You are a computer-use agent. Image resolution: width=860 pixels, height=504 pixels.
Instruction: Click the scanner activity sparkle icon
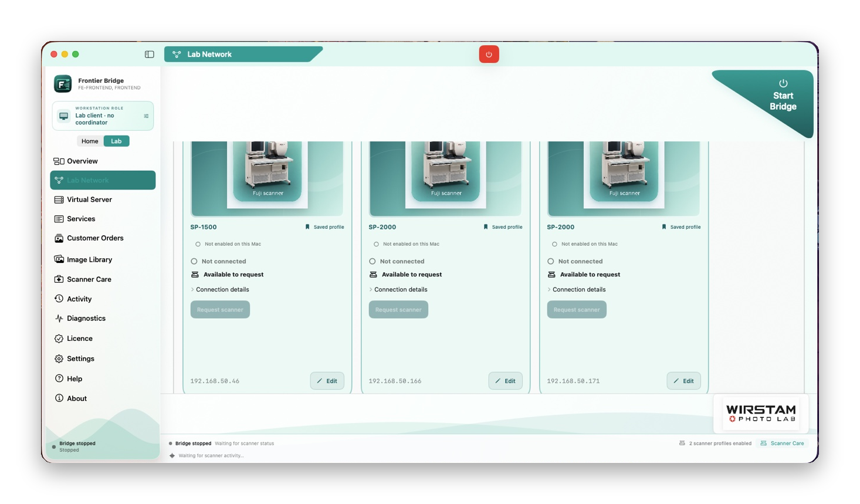(172, 456)
